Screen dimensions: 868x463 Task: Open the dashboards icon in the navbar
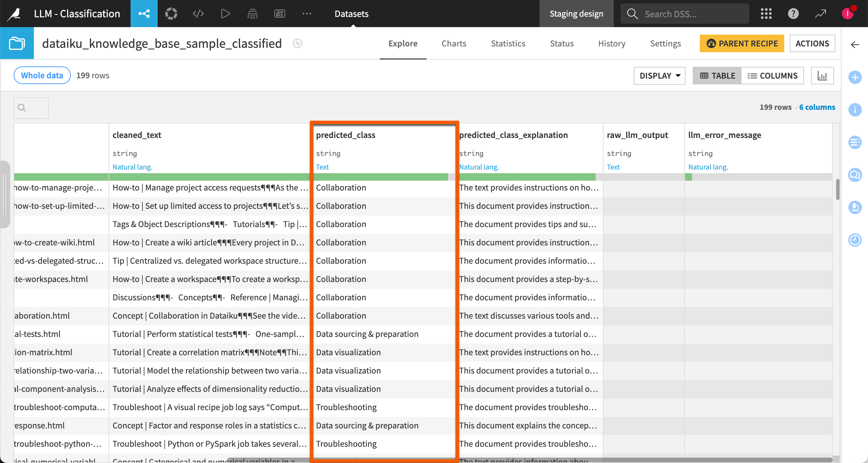point(279,14)
